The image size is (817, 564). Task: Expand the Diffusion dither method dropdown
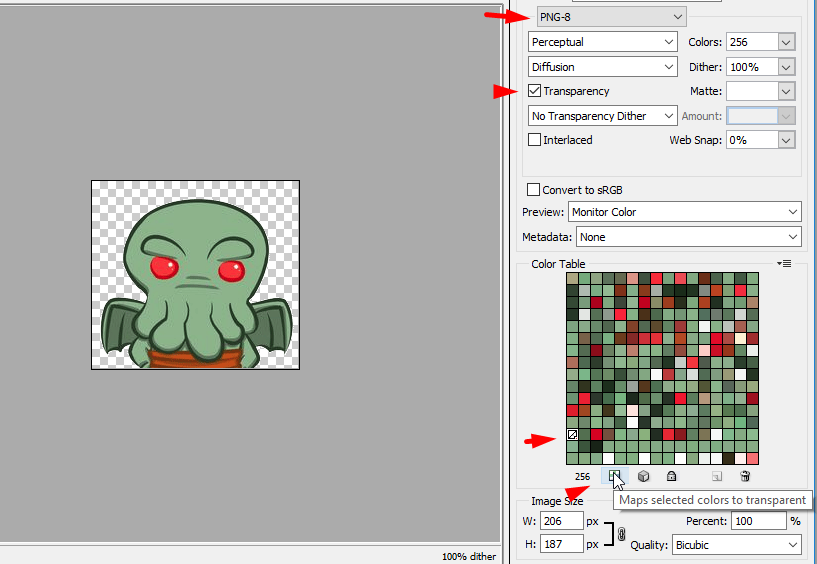pyautogui.click(x=603, y=67)
